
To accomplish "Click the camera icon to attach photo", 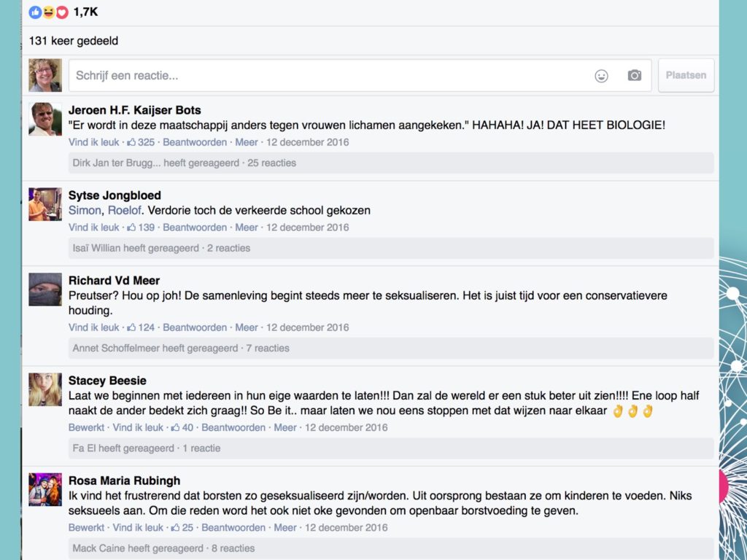I will tap(635, 76).
